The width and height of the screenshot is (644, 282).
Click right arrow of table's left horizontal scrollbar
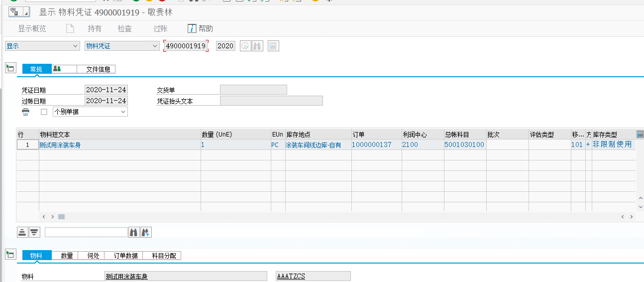(53, 217)
